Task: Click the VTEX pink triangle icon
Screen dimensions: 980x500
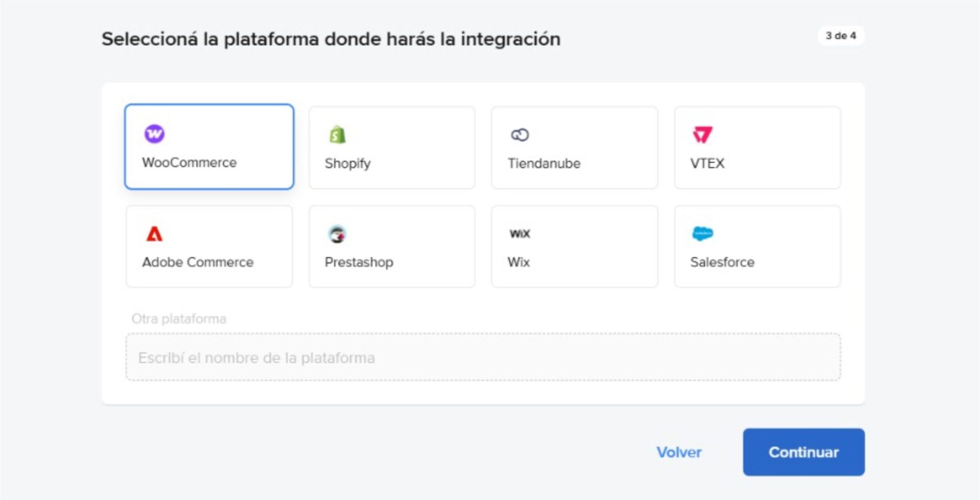Action: click(x=702, y=135)
